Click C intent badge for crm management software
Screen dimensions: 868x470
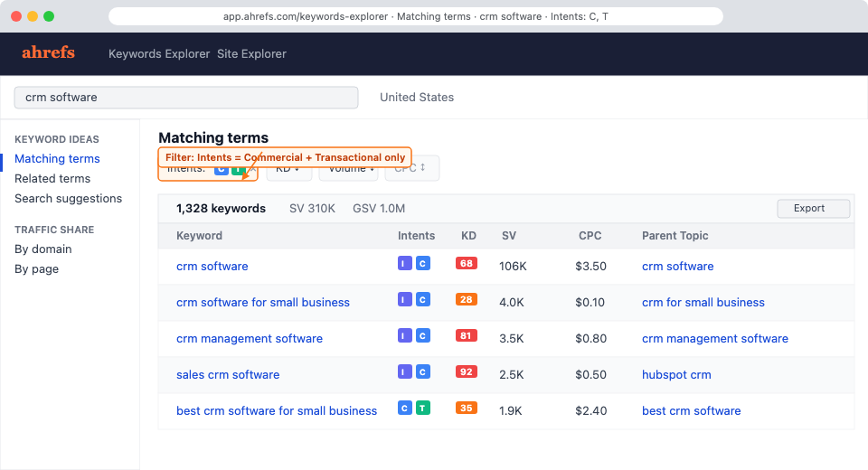(x=423, y=335)
